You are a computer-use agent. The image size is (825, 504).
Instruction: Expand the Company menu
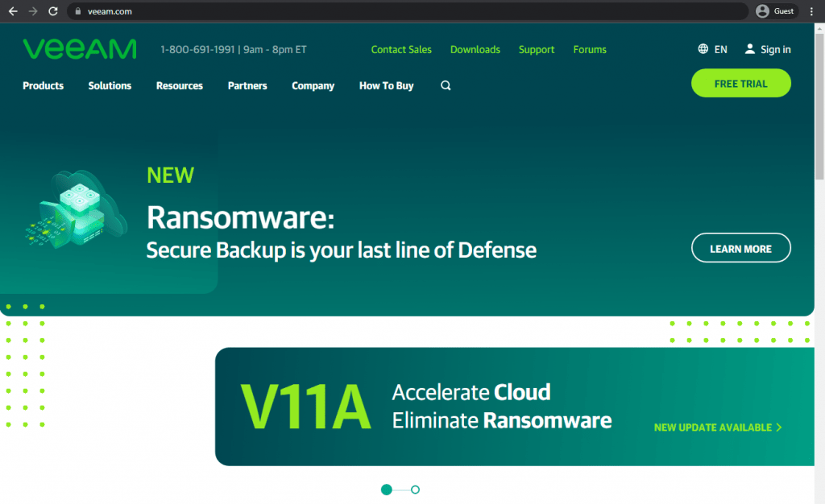pos(313,85)
